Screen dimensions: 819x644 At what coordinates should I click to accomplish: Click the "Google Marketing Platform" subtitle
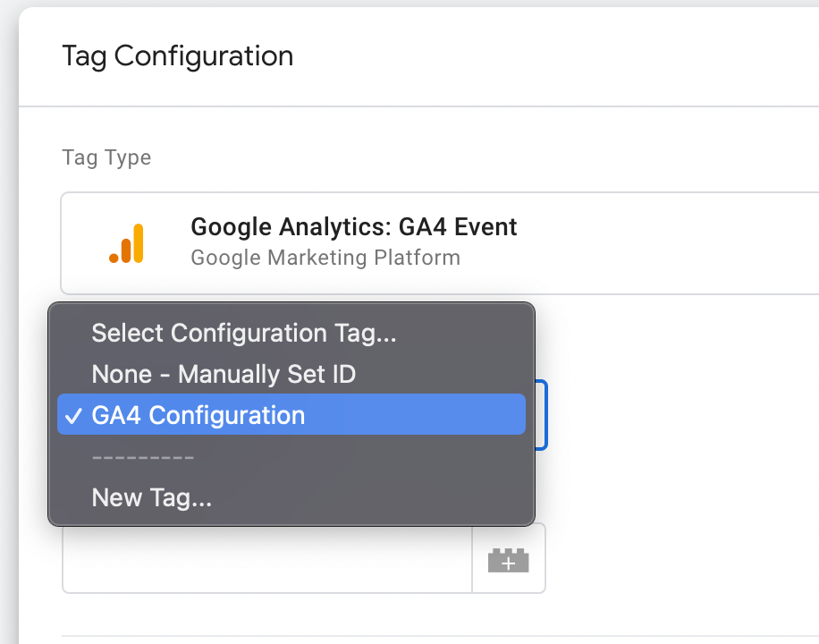324,257
